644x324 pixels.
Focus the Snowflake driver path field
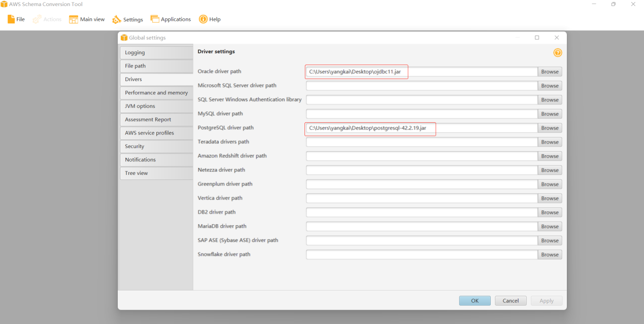(422, 255)
